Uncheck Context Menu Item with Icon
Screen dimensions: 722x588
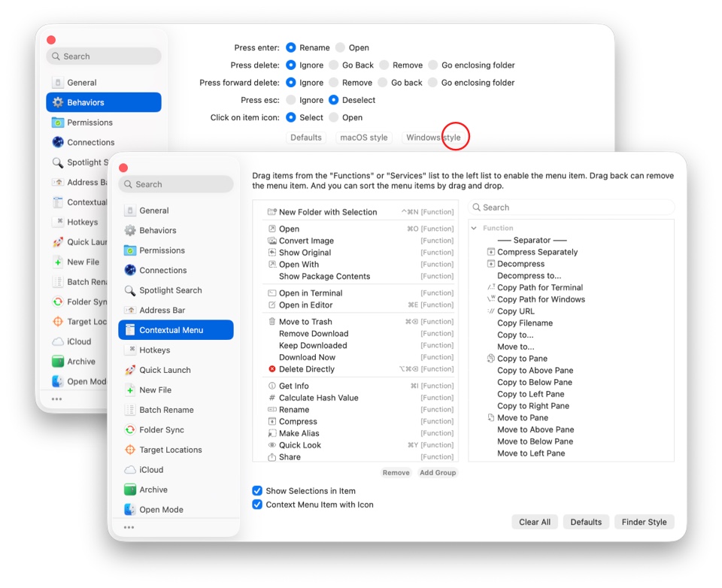tap(257, 505)
